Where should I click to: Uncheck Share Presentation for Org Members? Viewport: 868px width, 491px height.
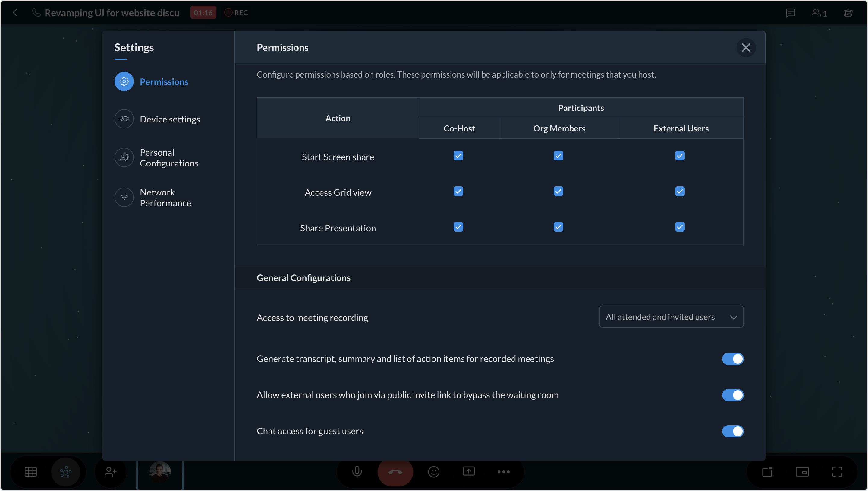click(x=558, y=227)
